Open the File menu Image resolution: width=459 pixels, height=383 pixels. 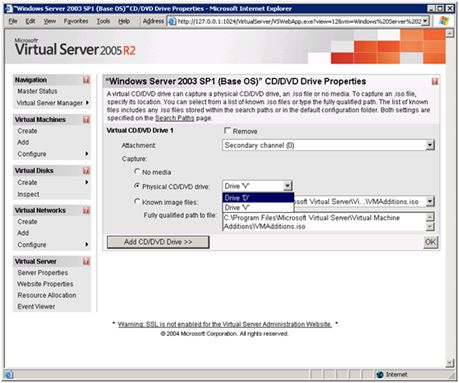click(x=13, y=21)
